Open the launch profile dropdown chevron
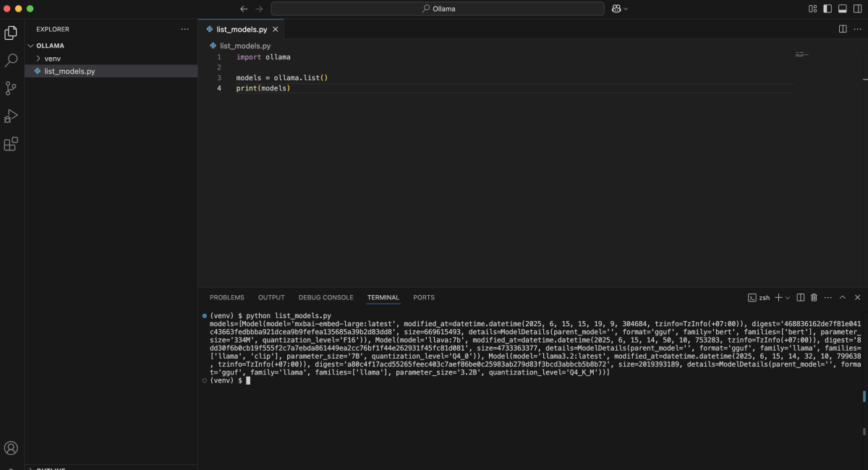 click(788, 297)
